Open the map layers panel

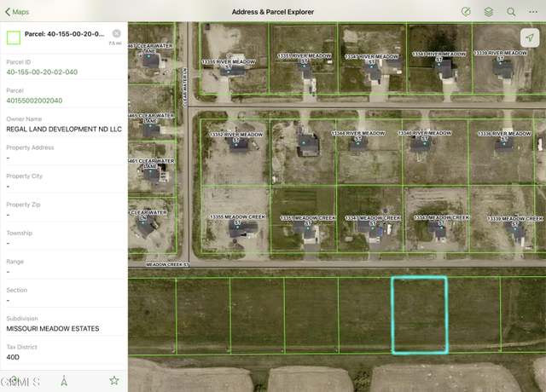tap(489, 12)
